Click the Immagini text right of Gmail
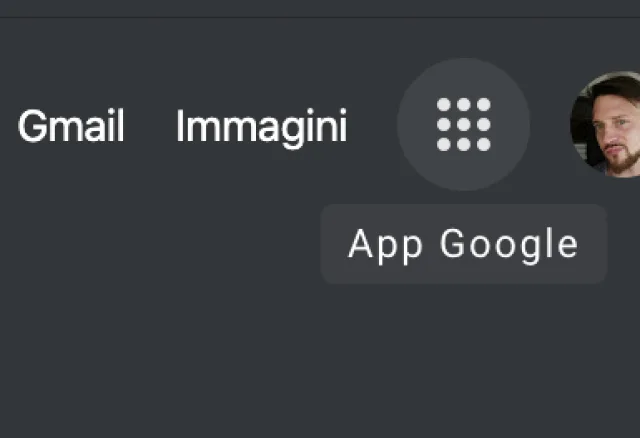The height and width of the screenshot is (438, 640). point(261,127)
